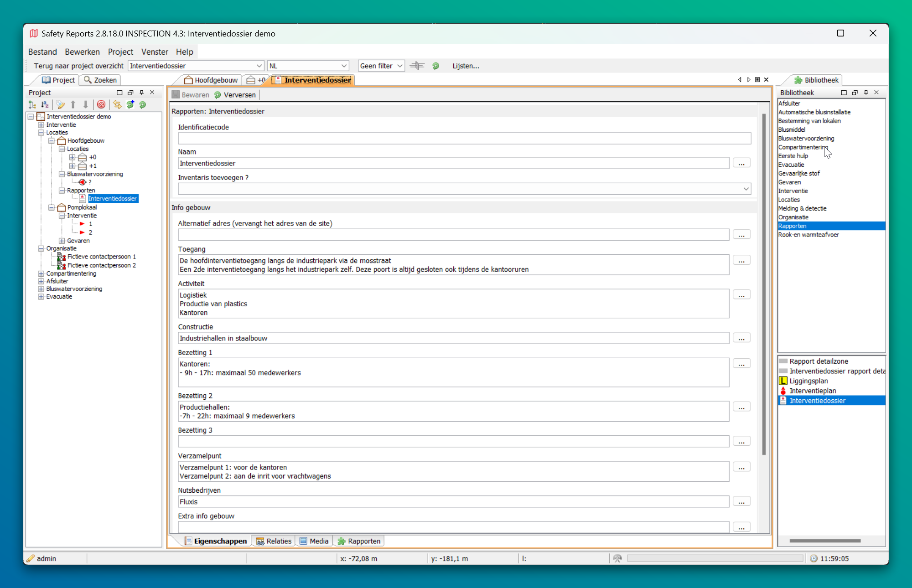Click the move down arrow in Project toolbar

coord(85,105)
